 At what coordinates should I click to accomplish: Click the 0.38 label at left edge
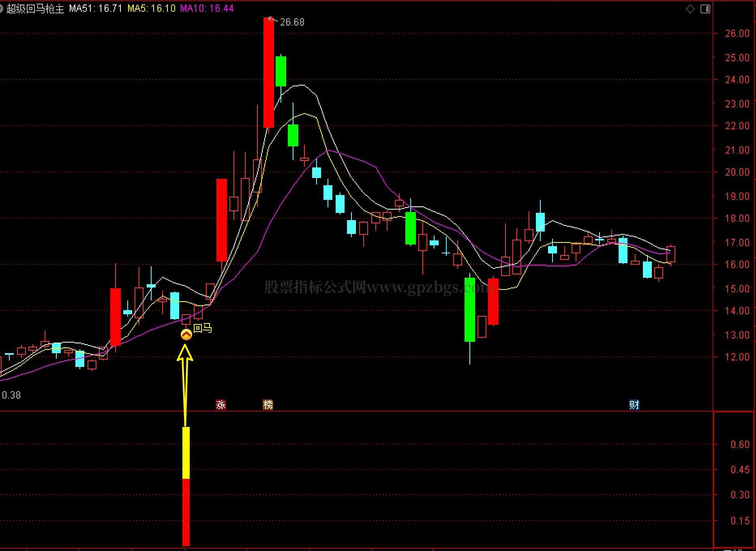[11, 395]
